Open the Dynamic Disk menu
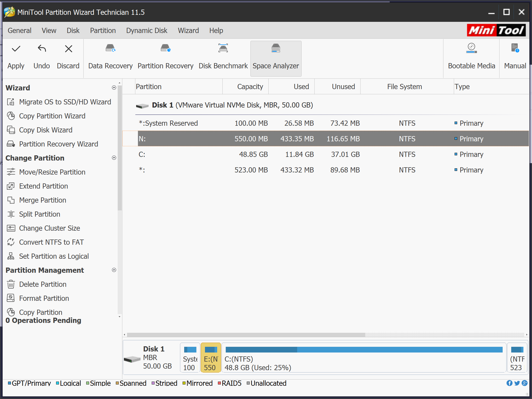Viewport: 532px width, 399px height. 147,30
